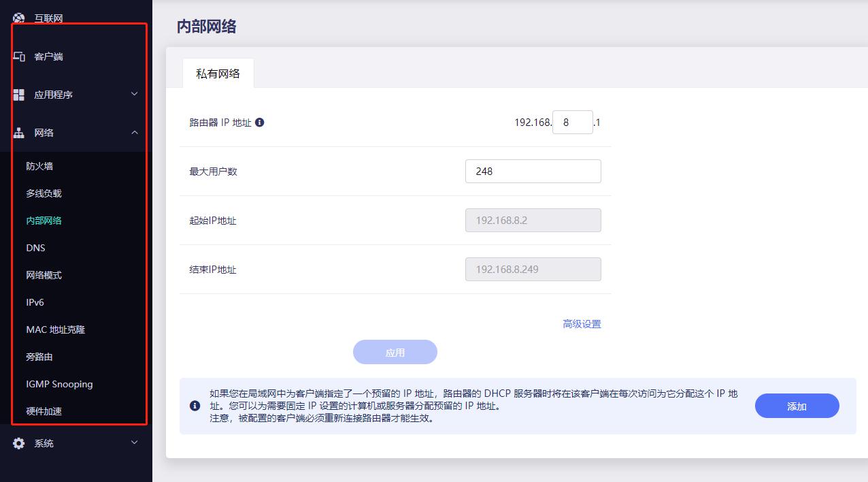Collapse the 网络 menu chevron

point(135,133)
